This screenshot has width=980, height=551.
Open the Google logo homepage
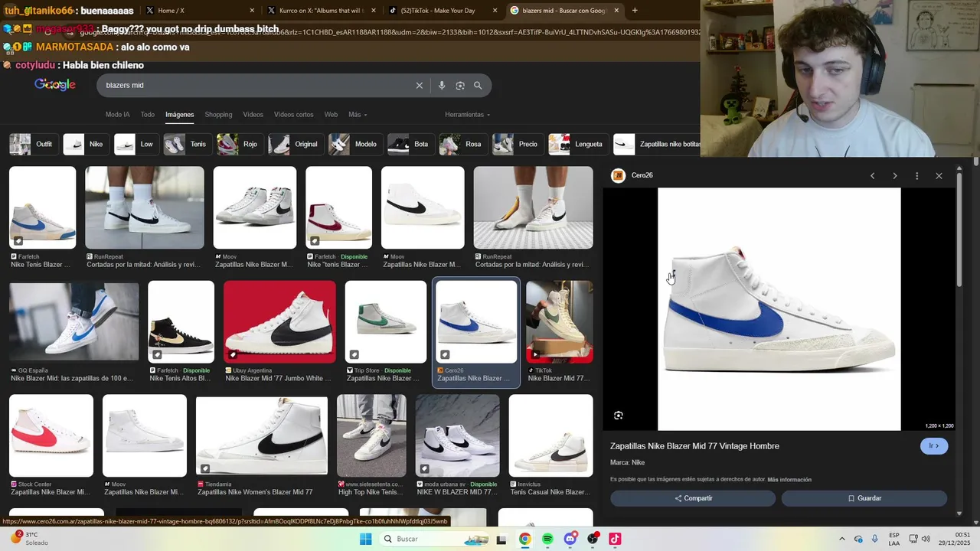pos(55,85)
